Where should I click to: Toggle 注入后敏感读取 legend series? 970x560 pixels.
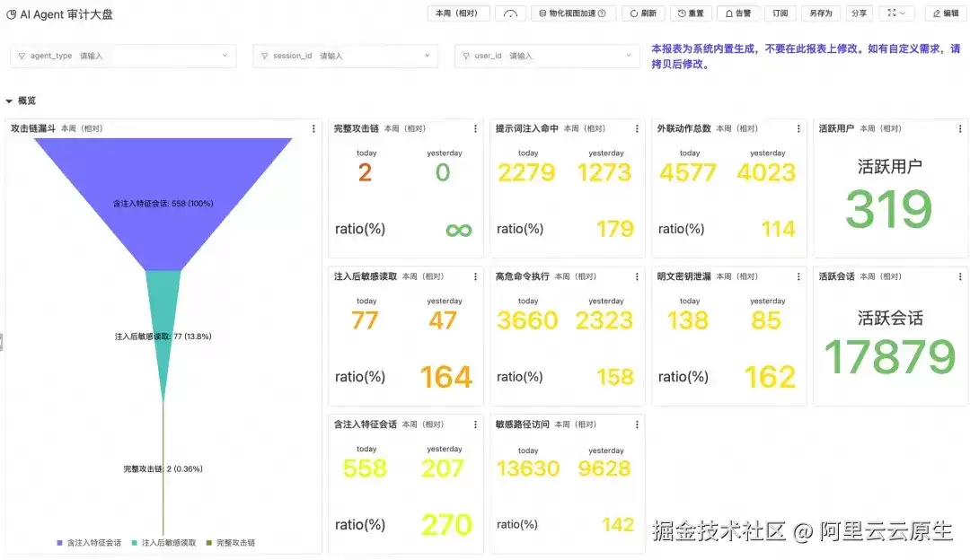pyautogui.click(x=164, y=543)
